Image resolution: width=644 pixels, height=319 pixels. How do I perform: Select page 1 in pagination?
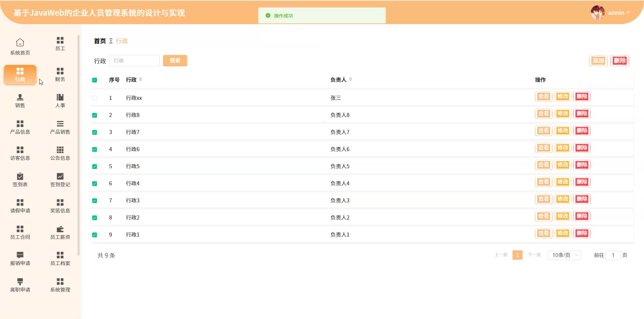click(x=518, y=255)
